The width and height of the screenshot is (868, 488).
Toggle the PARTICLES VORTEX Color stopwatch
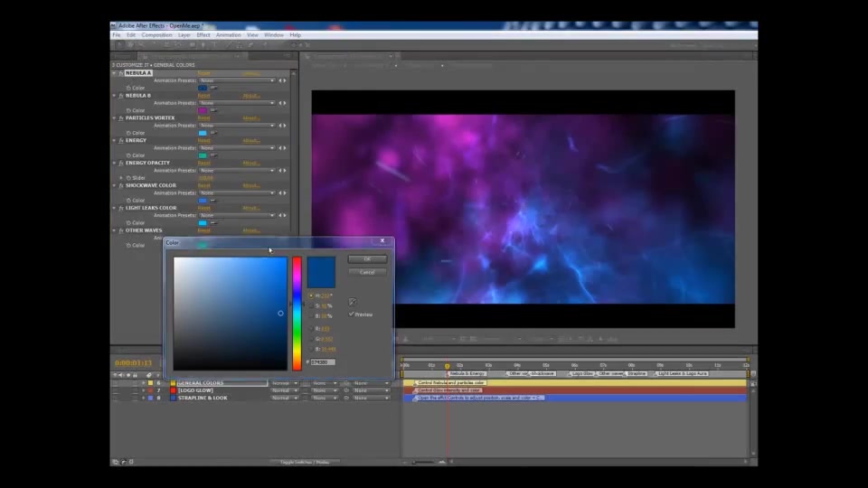pos(128,133)
